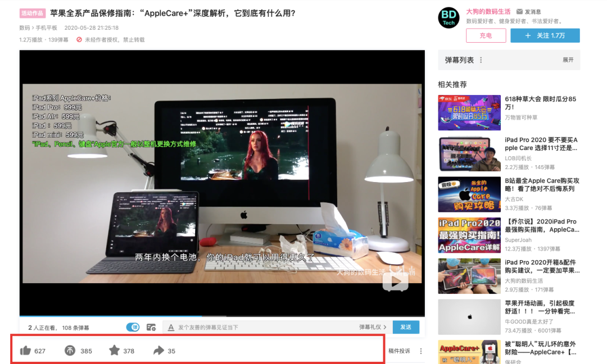Click the 发送 send button
607x364 pixels.
tap(406, 327)
